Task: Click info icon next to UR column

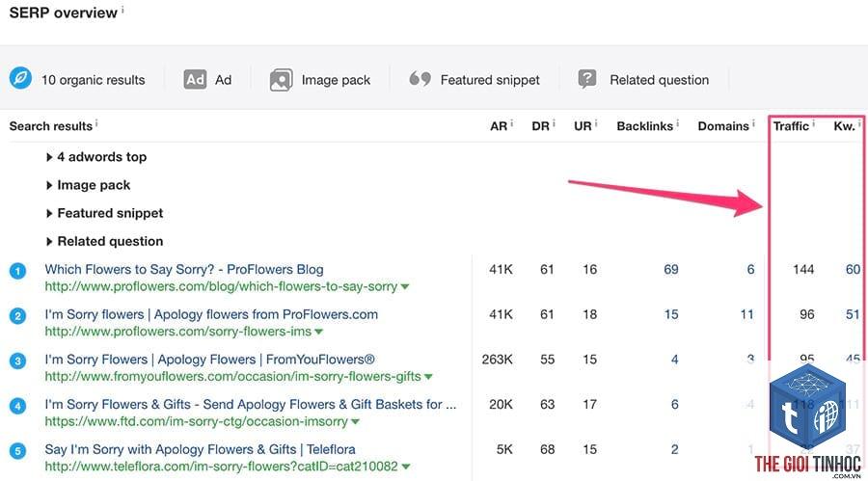Action: [x=596, y=122]
